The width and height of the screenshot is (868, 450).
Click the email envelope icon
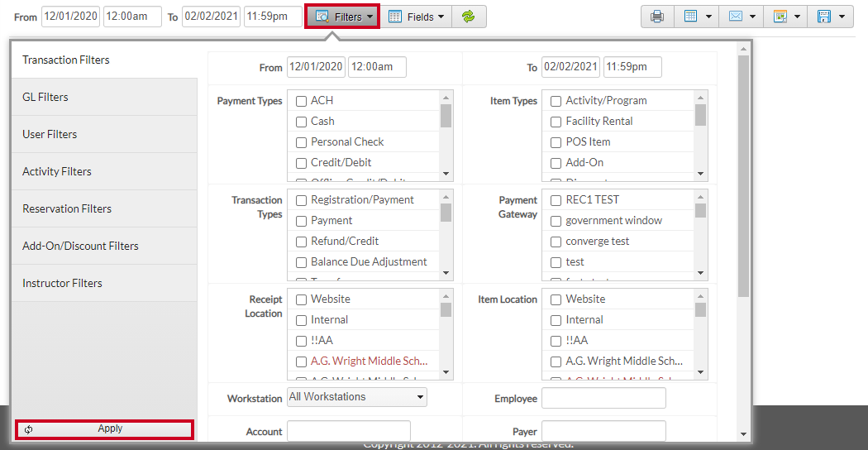tap(735, 17)
